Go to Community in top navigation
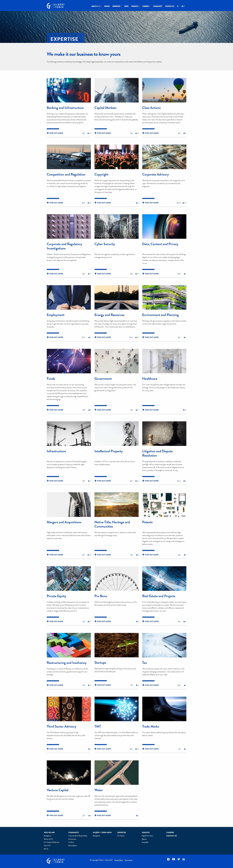This screenshot has width=233, height=868. click(x=158, y=6)
